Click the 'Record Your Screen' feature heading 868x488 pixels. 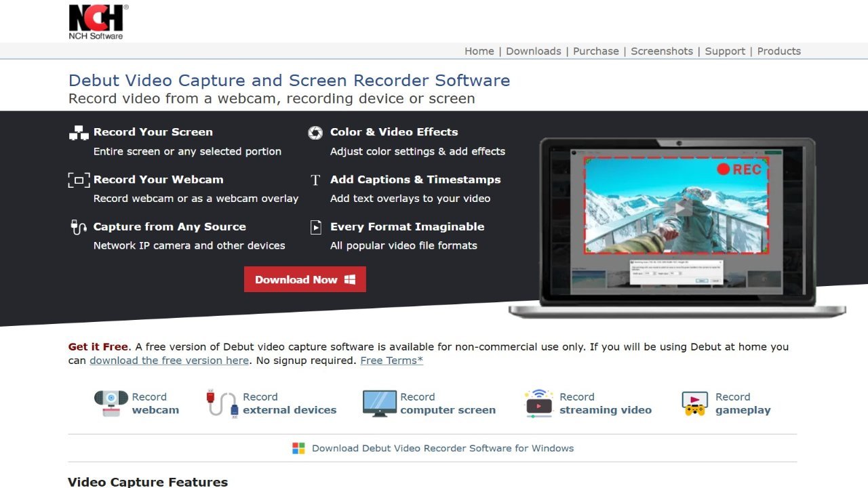[x=153, y=132]
